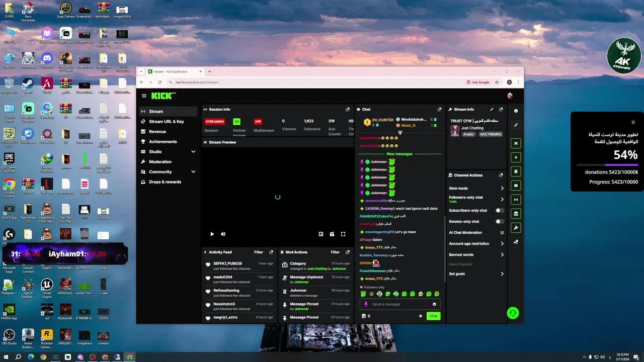
Task: Open the Activity Feed filter
Action: pyautogui.click(x=259, y=252)
